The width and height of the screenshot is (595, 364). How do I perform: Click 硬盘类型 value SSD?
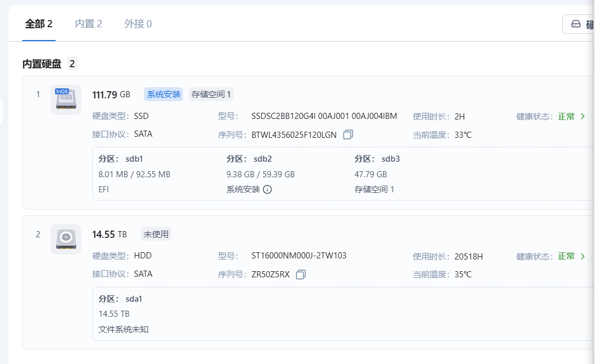click(141, 116)
